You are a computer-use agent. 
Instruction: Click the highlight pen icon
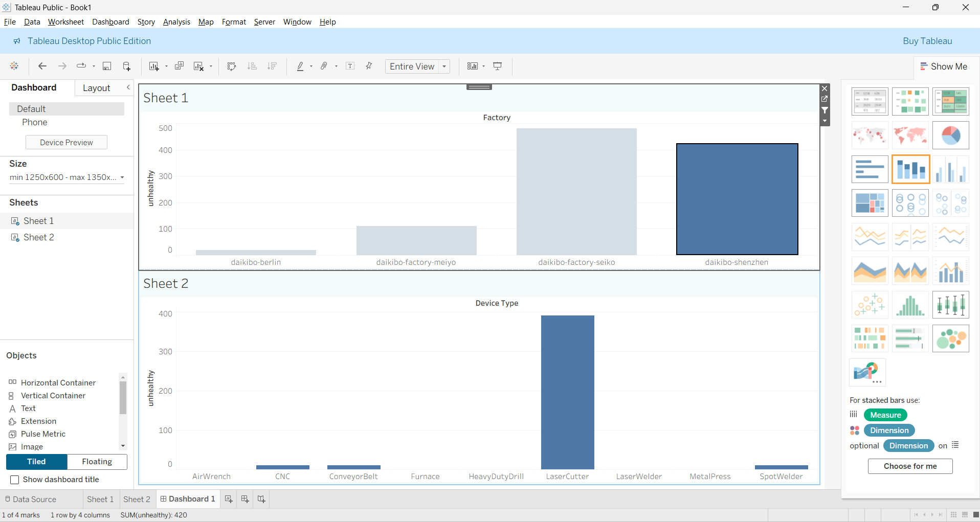point(300,66)
